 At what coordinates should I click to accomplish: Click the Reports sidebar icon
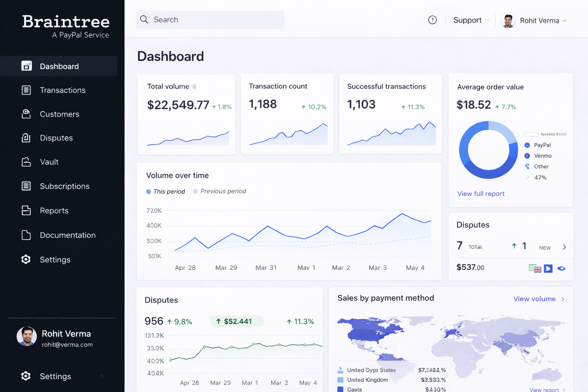tap(26, 211)
